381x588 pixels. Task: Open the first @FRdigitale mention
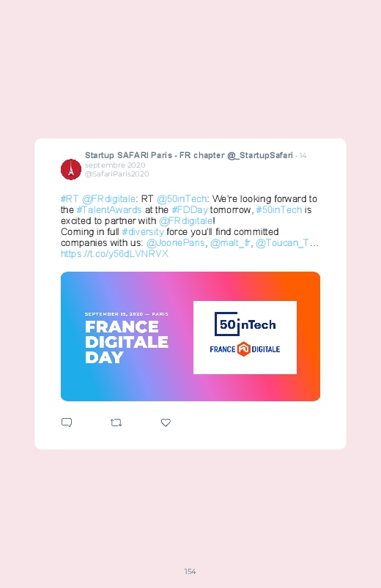point(108,198)
